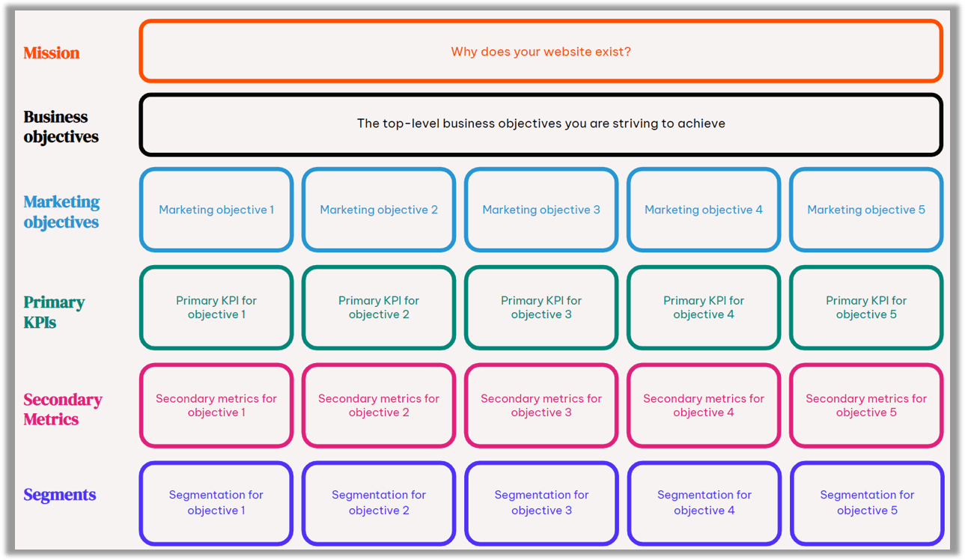Select Primary KPI for objective 3

(x=541, y=307)
